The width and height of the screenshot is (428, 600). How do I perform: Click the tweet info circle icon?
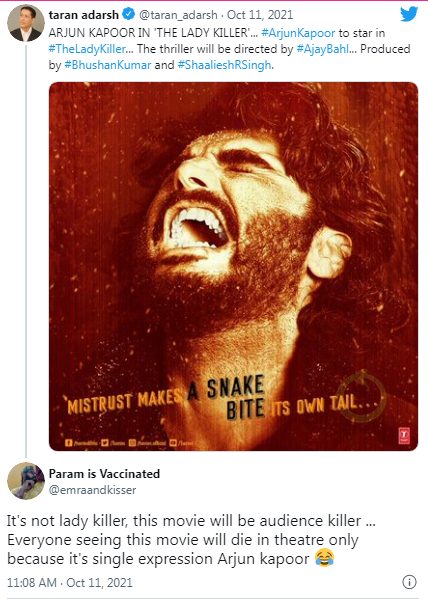tap(409, 582)
